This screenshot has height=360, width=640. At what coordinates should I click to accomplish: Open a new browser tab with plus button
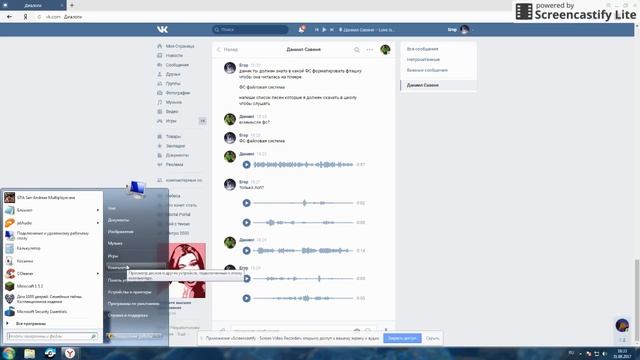point(72,5)
